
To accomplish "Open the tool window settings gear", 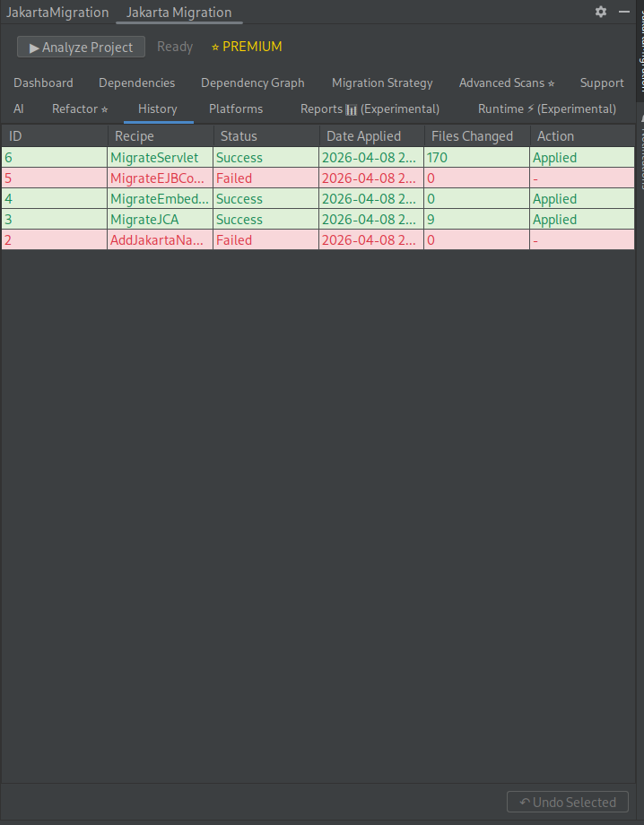I will point(601,12).
